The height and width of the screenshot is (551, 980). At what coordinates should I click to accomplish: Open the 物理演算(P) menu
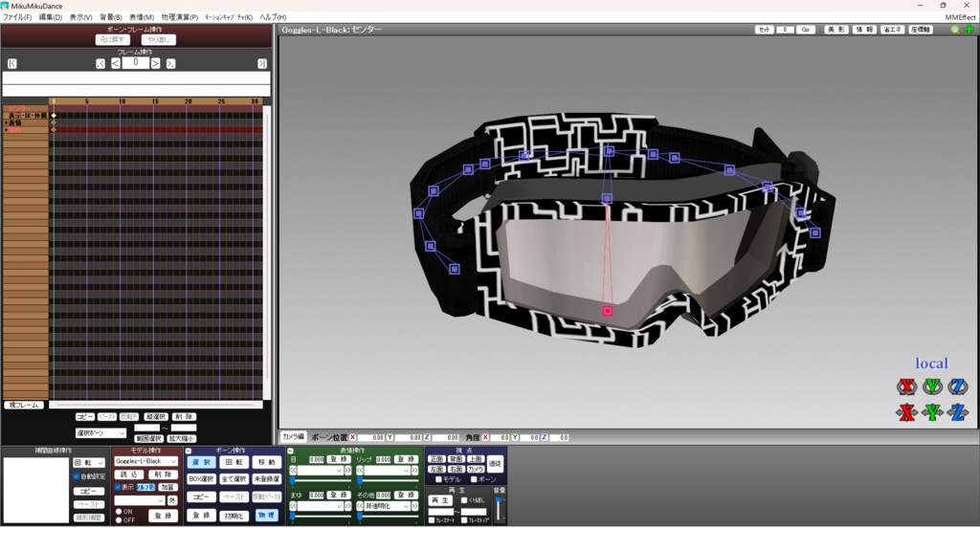point(179,17)
